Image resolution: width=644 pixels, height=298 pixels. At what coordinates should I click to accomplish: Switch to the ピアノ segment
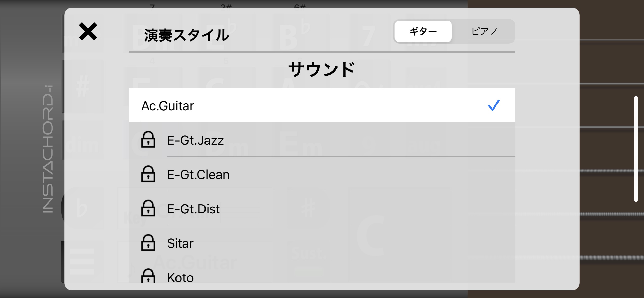[x=484, y=31]
